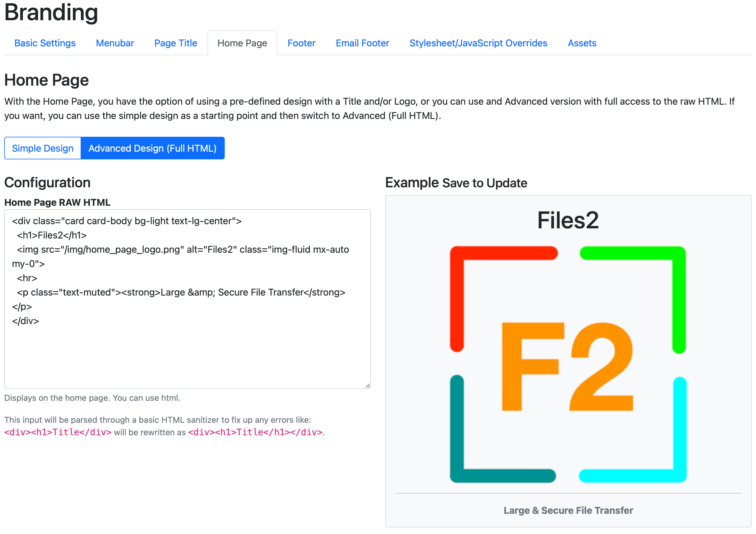
Task: Select Advanced Design (Full HTML) mode
Action: click(x=152, y=148)
